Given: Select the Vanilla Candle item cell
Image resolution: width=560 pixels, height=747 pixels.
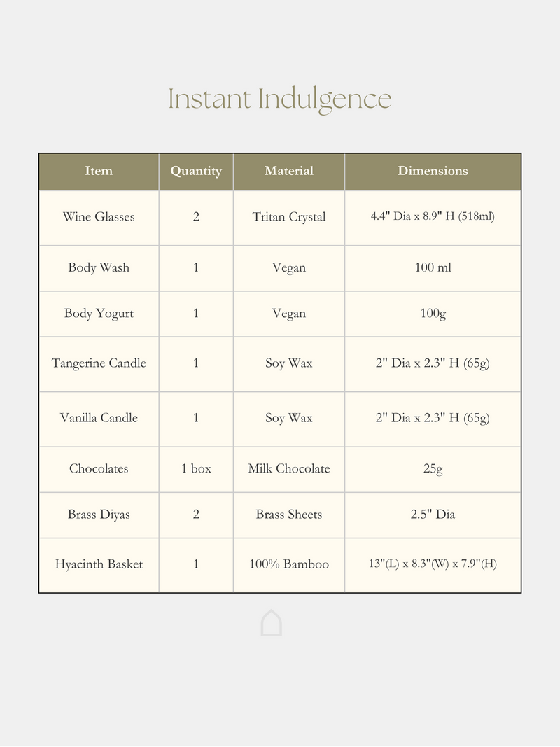Looking at the screenshot, I should pos(99,418).
